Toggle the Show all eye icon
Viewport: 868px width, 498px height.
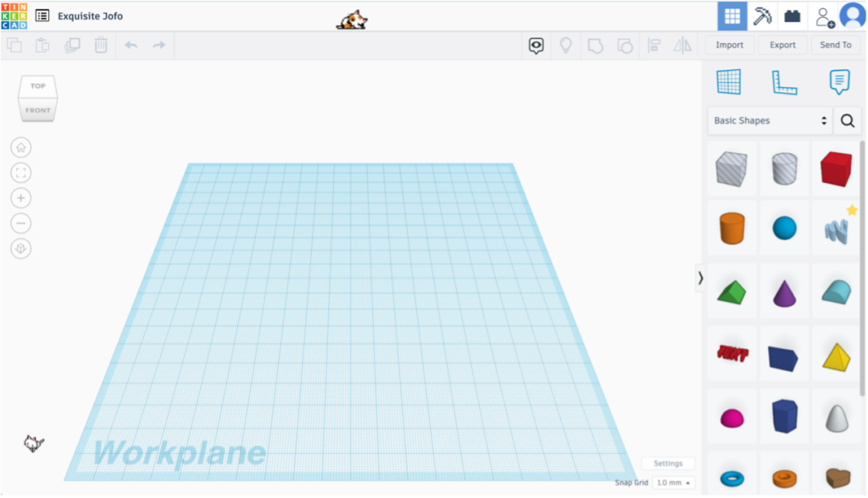[536, 46]
